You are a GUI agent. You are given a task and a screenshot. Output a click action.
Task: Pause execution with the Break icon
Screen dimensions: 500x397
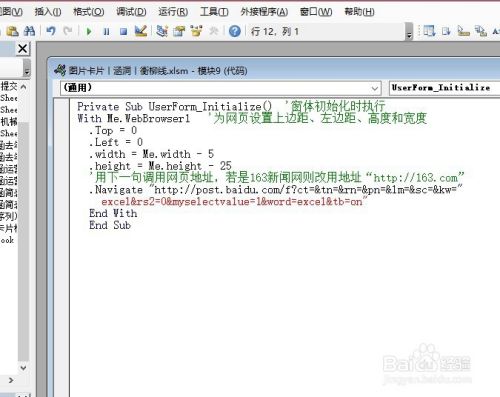click(x=106, y=32)
